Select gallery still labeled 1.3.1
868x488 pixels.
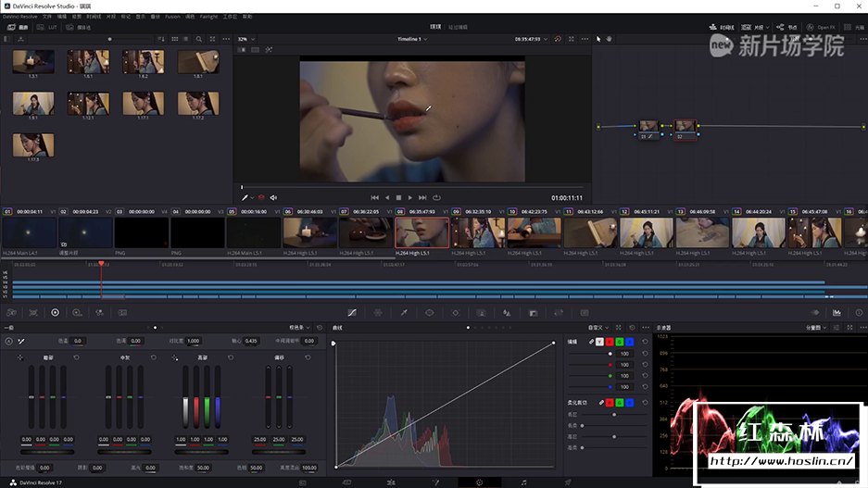33,62
